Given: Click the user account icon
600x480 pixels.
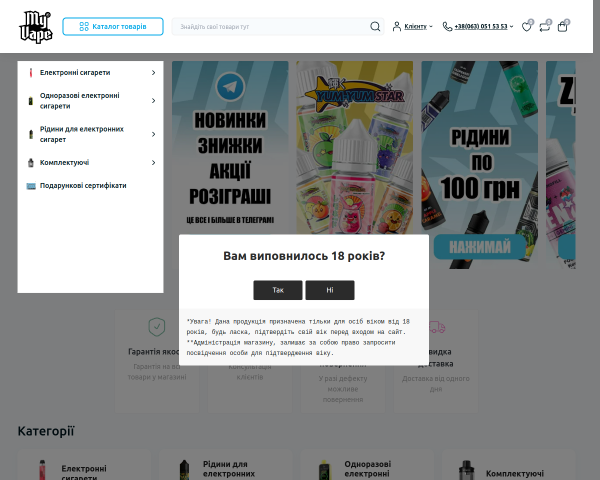Looking at the screenshot, I should (x=396, y=26).
